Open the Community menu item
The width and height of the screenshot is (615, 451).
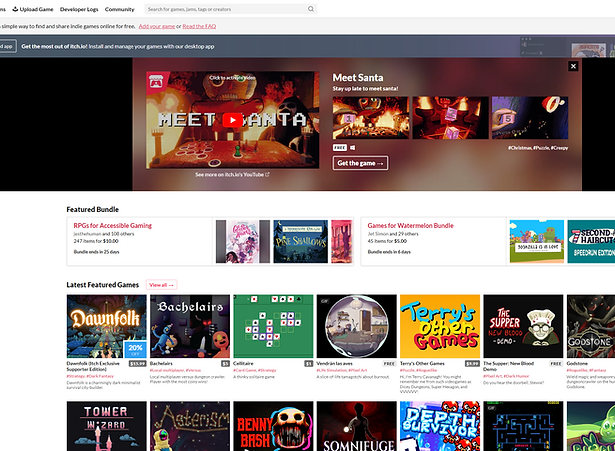point(119,9)
